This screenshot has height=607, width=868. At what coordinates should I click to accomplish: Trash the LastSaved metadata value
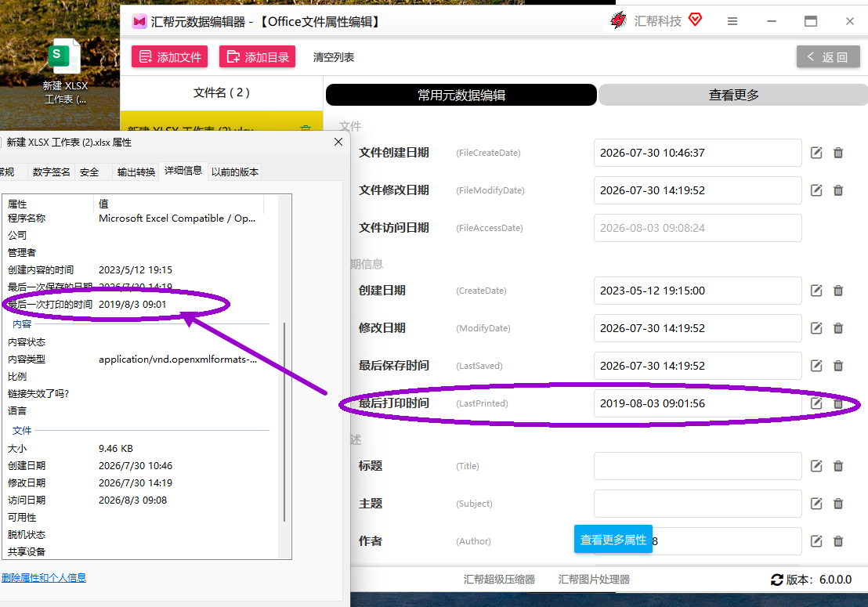pyautogui.click(x=838, y=366)
